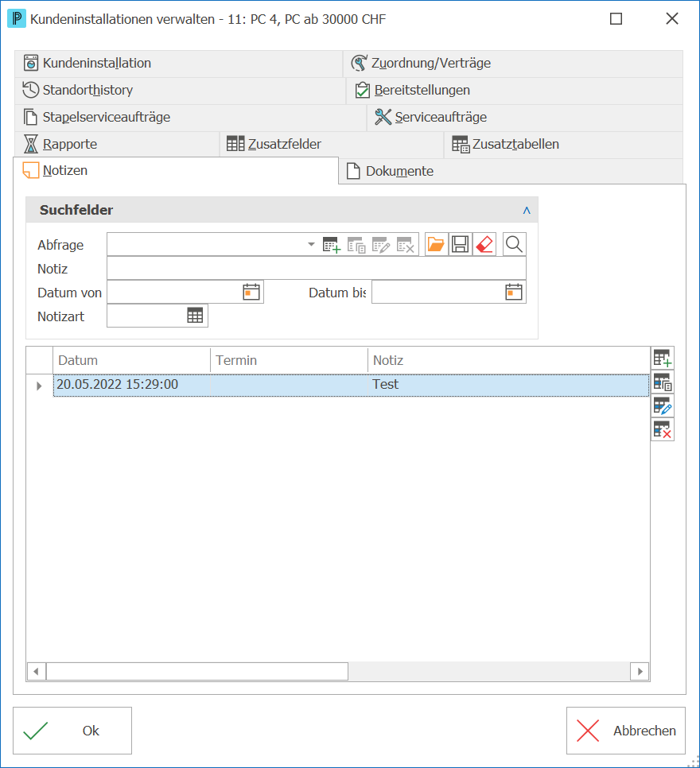Copy the selected note via the grid side icon
The image size is (700, 768).
(663, 382)
